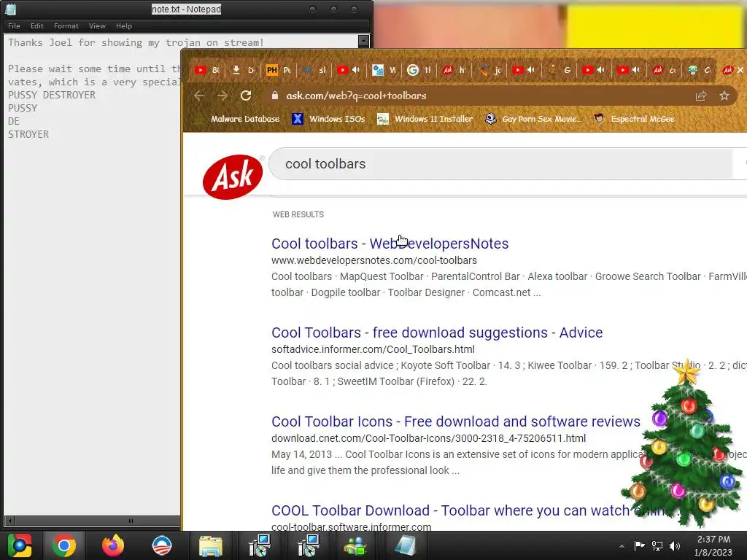
Task: Click the 'Please wait some time' Notepad line
Action: point(94,69)
